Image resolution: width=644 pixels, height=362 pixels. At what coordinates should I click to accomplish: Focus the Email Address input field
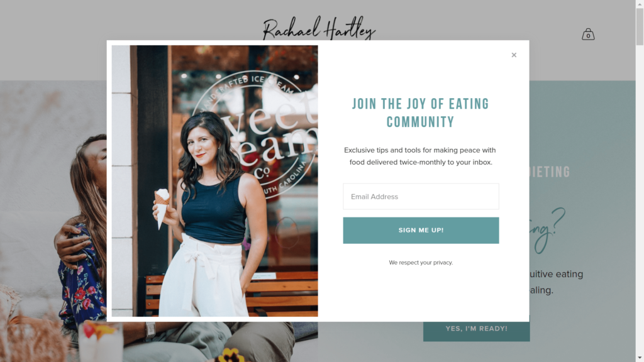(x=421, y=197)
